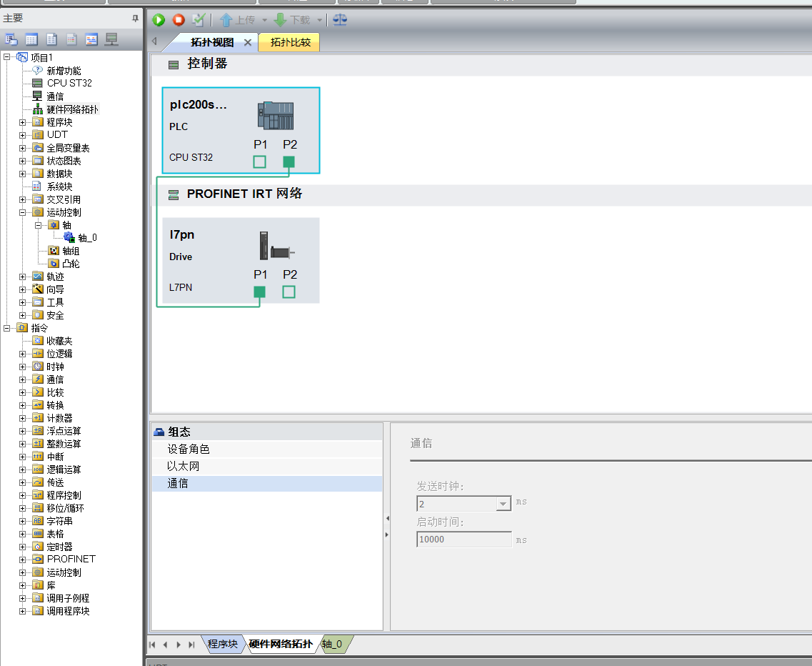Click the monitor icon in tree toolbar

111,39
